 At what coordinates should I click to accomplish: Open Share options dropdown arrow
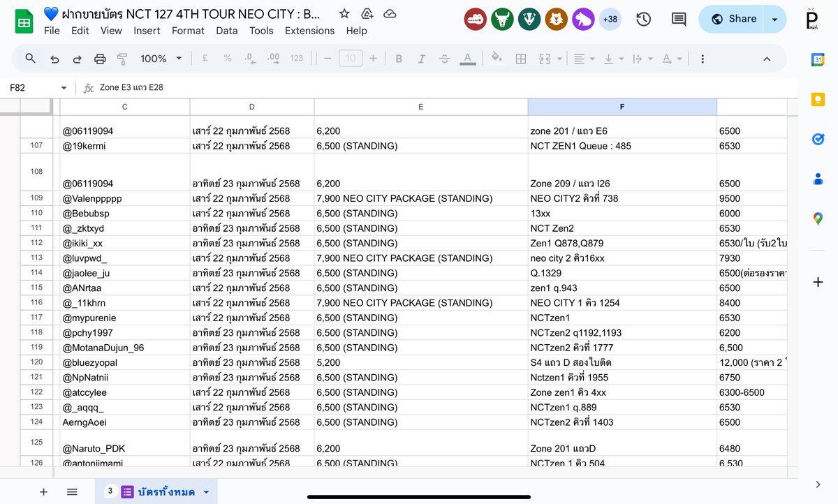point(774,19)
